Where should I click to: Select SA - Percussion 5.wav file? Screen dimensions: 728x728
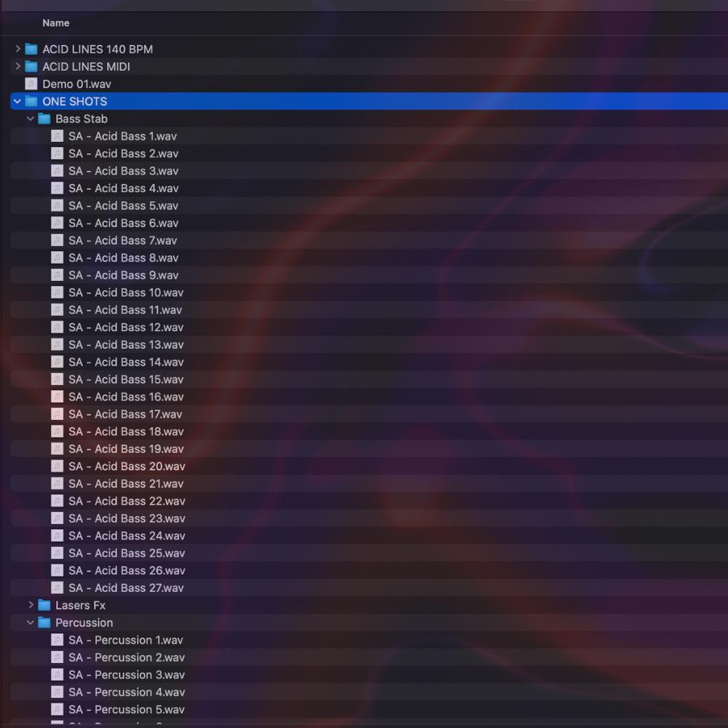125,710
